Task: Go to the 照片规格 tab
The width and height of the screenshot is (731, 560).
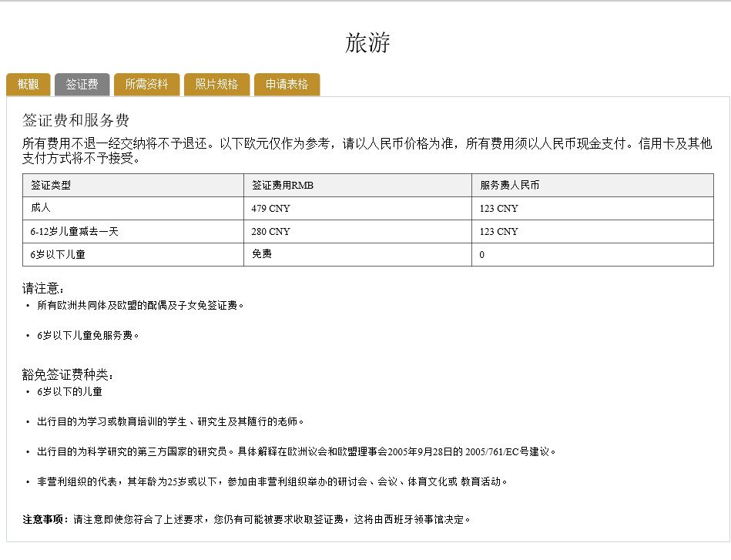Action: coord(216,85)
